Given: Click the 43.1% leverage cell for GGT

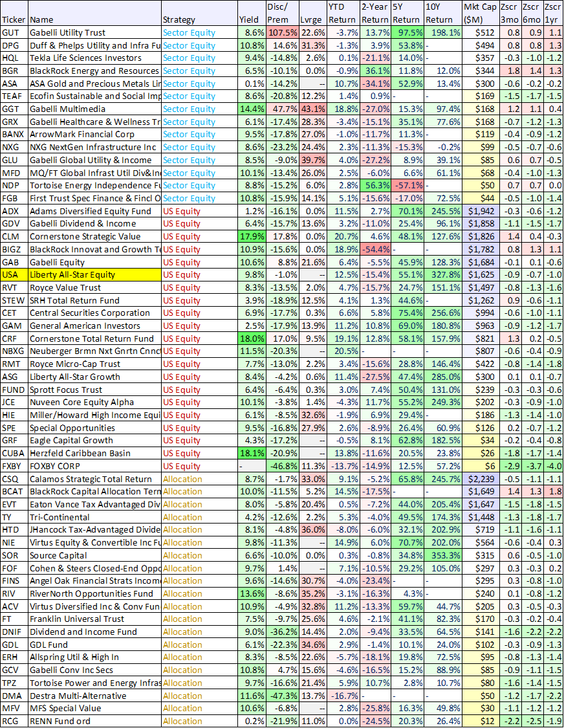Looking at the screenshot, I should (312, 109).
